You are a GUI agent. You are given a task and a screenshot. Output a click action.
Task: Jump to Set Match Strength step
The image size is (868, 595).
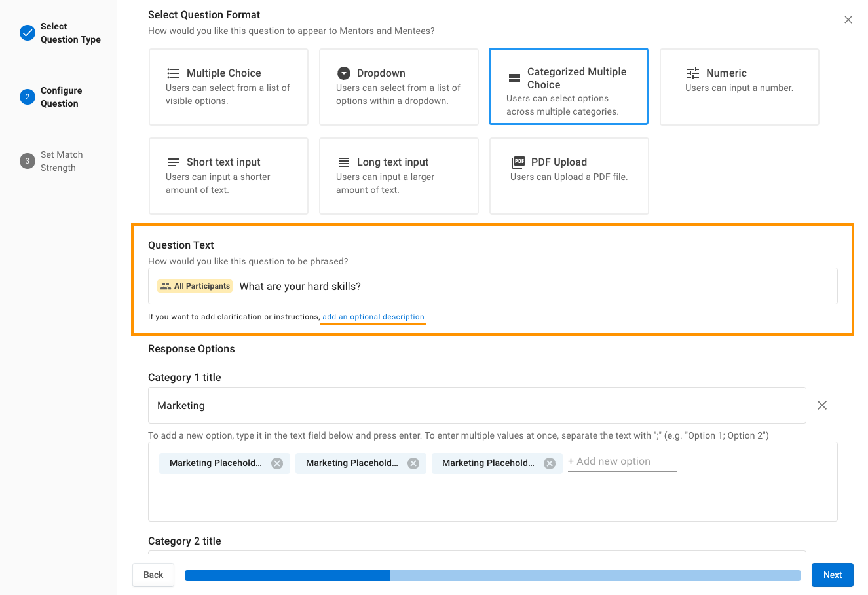pyautogui.click(x=61, y=161)
